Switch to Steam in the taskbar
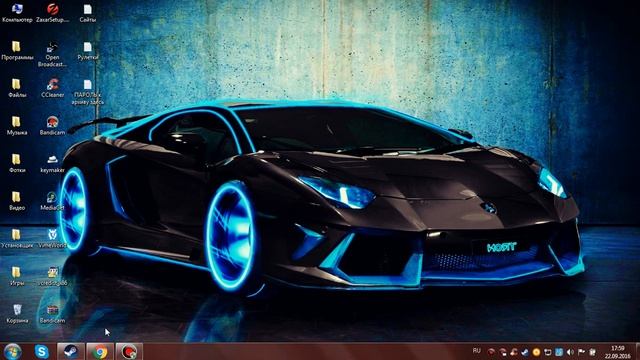This screenshot has width=640, height=360. 71,351
